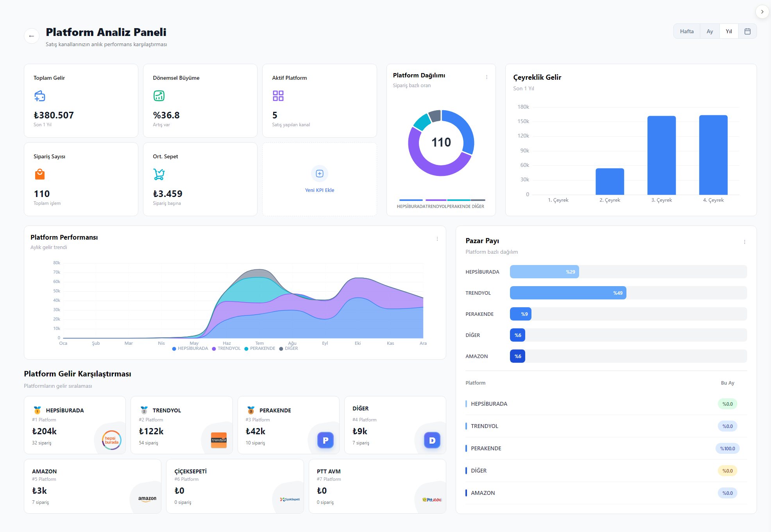Click the Ort. Sepet cart icon
The width and height of the screenshot is (771, 532).
tap(159, 174)
